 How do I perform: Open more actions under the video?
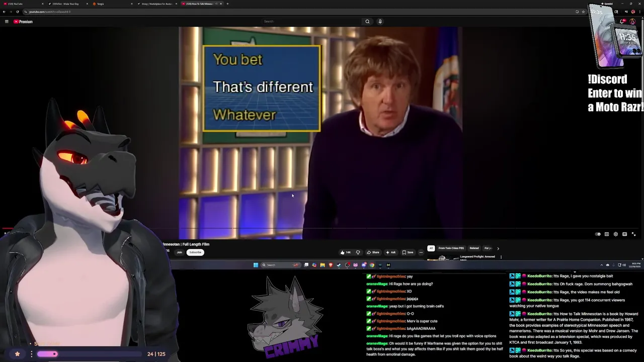(x=421, y=252)
